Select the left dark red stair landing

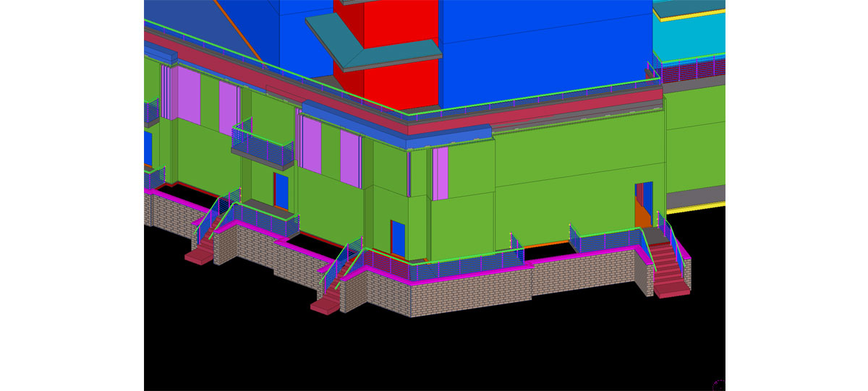200,254
